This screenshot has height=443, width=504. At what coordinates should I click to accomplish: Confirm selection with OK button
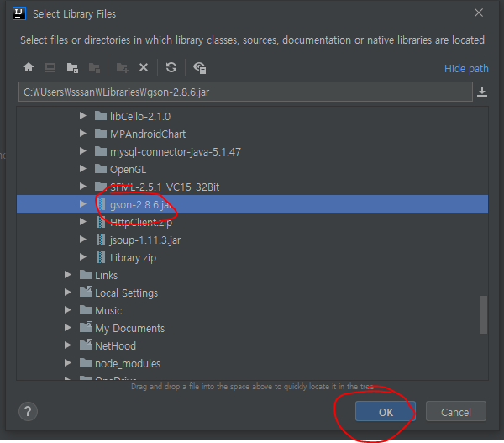click(x=386, y=411)
